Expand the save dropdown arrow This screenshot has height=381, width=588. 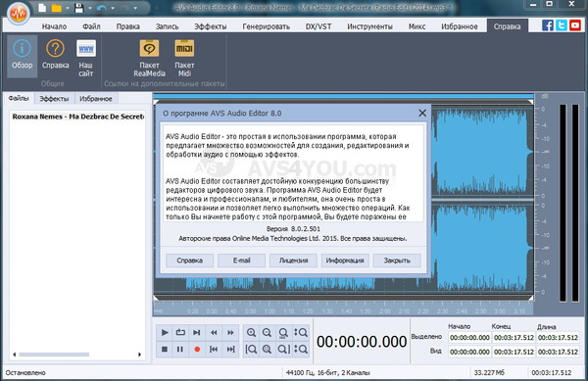(x=90, y=8)
